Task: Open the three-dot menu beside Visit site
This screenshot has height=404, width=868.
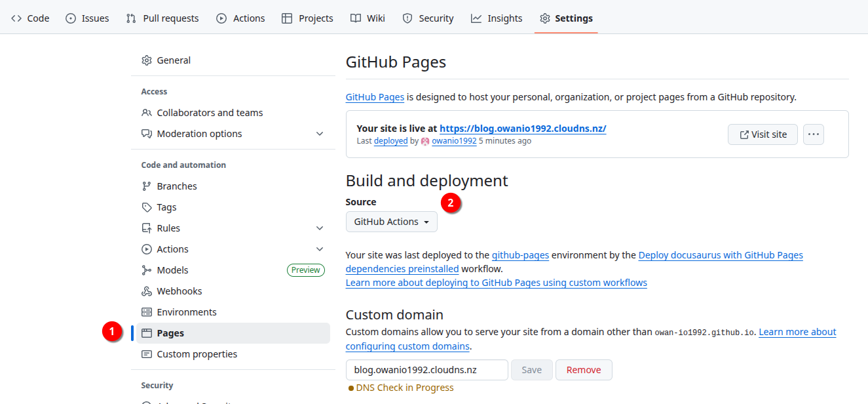Action: 814,134
